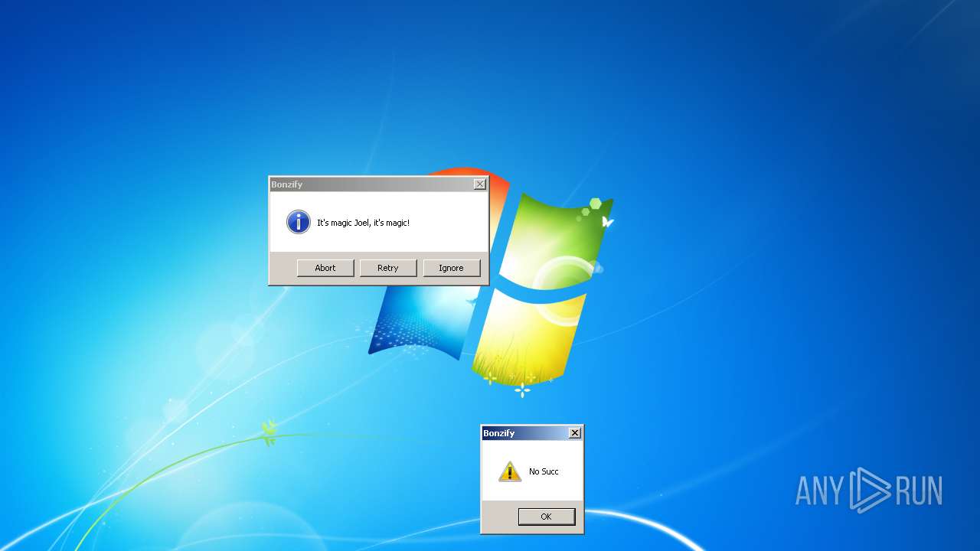Click Abort in the magic Joel dialog
The width and height of the screenshot is (980, 551).
click(325, 268)
